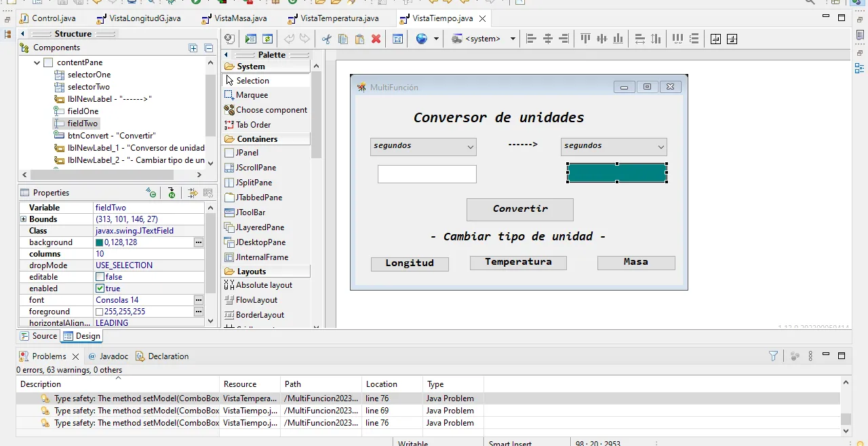
Task: Click the Cut scissors icon
Action: [x=327, y=39]
